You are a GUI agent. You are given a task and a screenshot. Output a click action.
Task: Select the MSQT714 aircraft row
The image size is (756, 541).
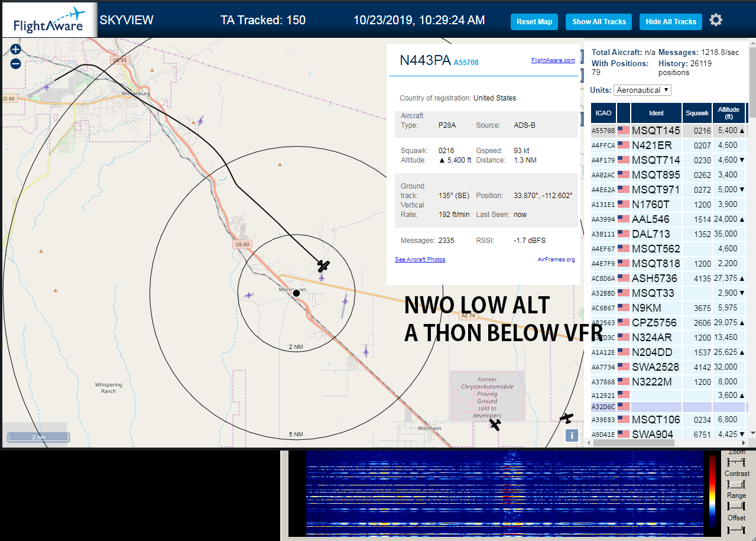pyautogui.click(x=669, y=160)
